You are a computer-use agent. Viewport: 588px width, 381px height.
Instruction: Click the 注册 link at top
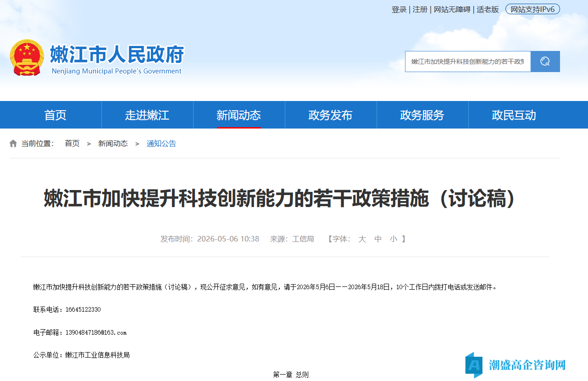(x=420, y=9)
